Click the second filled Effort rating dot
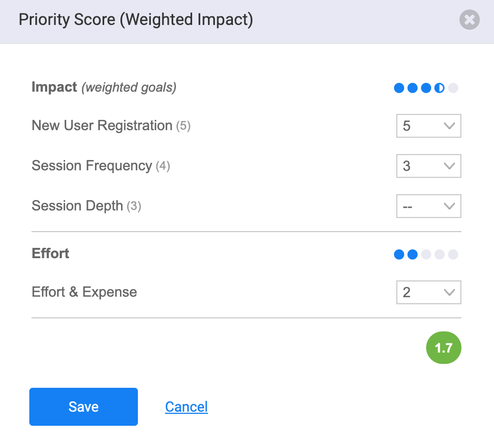494x448 pixels. [413, 254]
